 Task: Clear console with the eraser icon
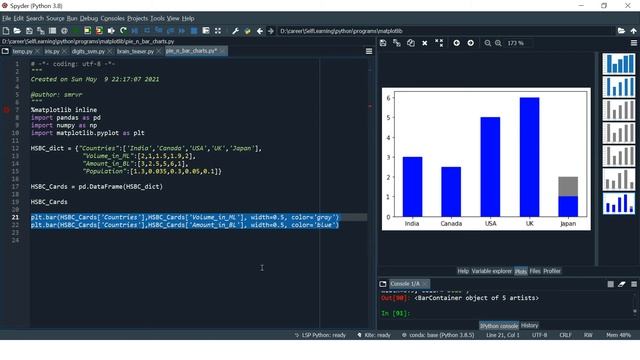(622, 284)
